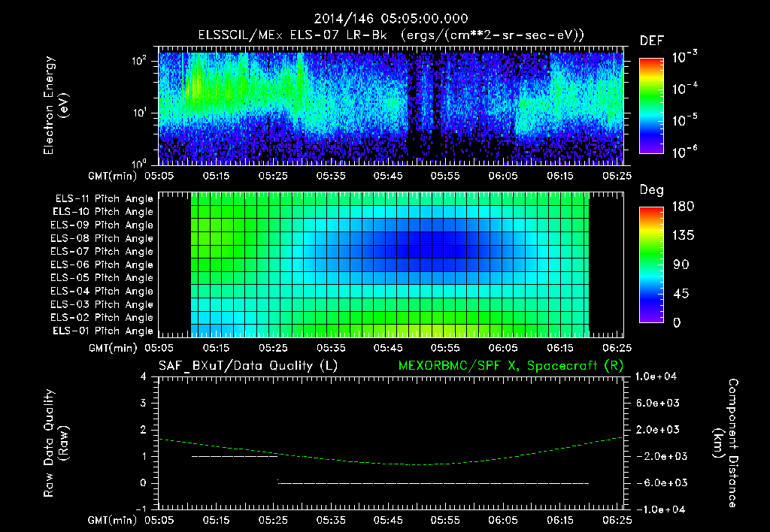Screen dimensions: 770x532
Task: Click the 'ELS-09 Pitch Angle' row label
Action: click(x=102, y=225)
